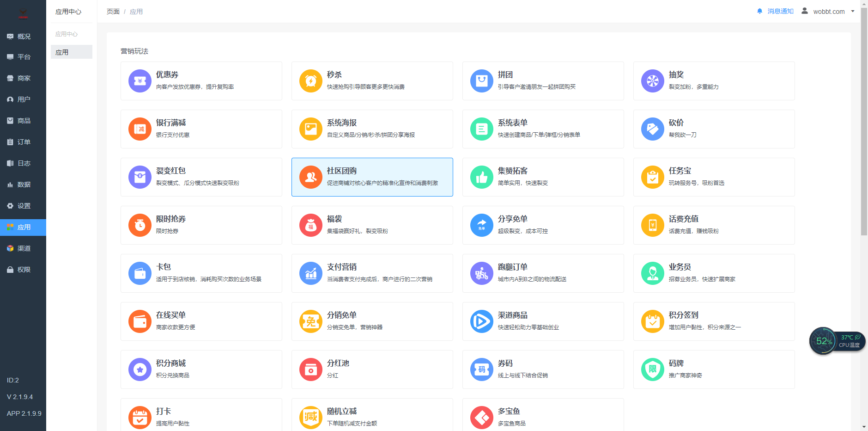Open the 分红池 dividend pool icon

click(310, 369)
